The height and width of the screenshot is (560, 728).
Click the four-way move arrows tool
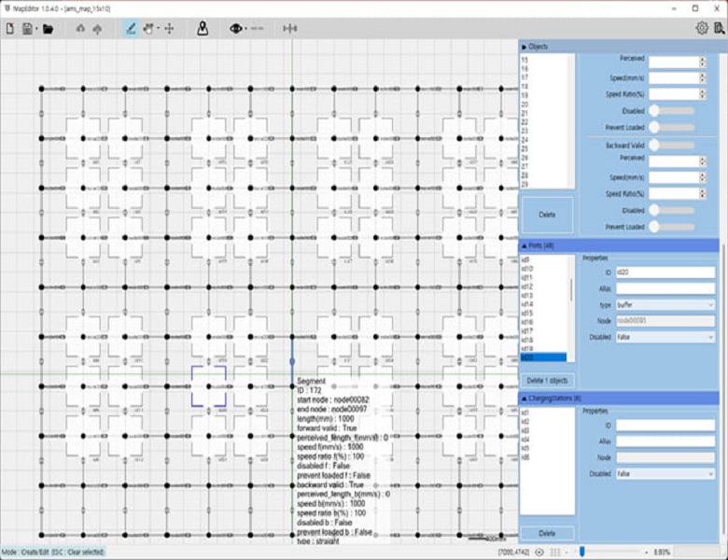[169, 29]
